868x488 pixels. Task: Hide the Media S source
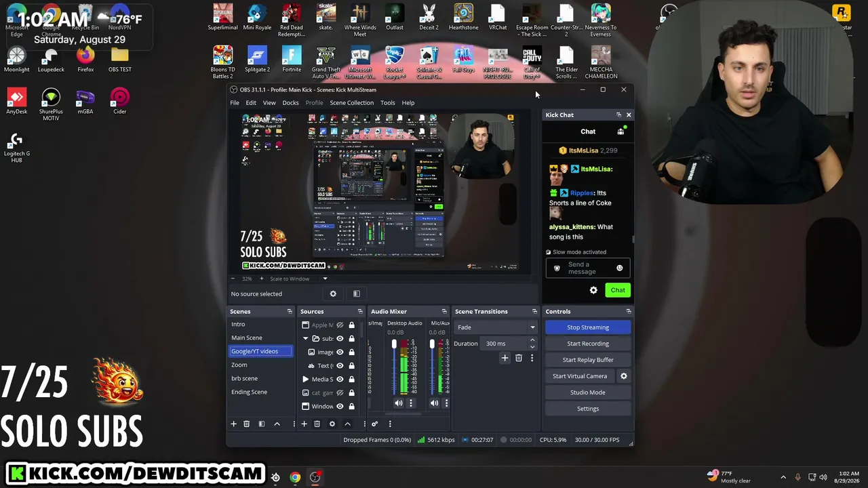tap(340, 380)
